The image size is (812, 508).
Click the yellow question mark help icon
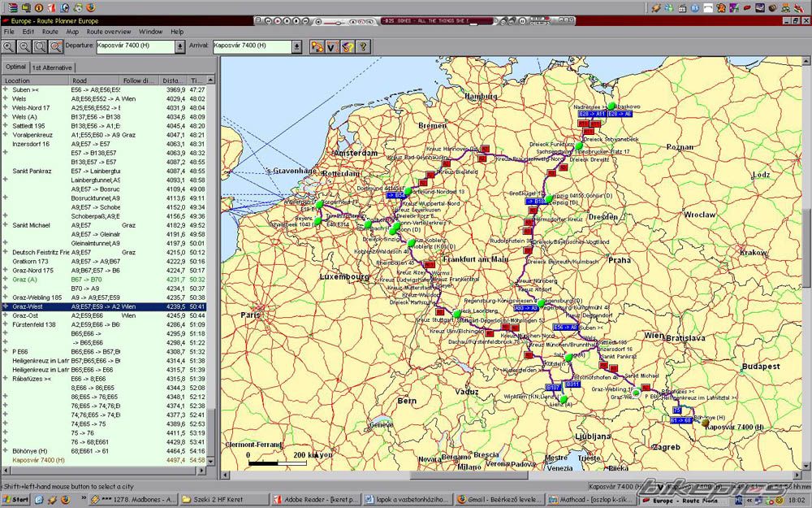coord(363,46)
